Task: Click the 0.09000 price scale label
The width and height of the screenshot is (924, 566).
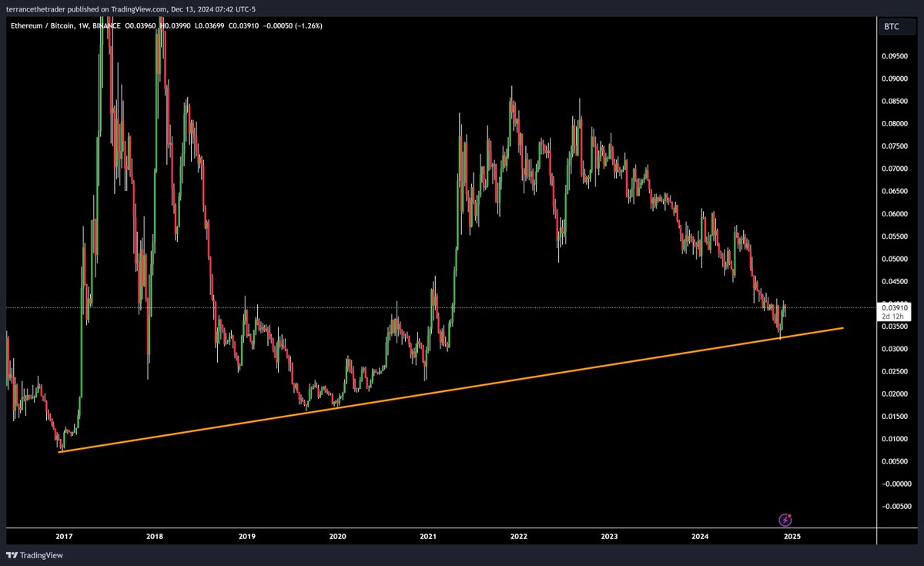Action: point(896,79)
